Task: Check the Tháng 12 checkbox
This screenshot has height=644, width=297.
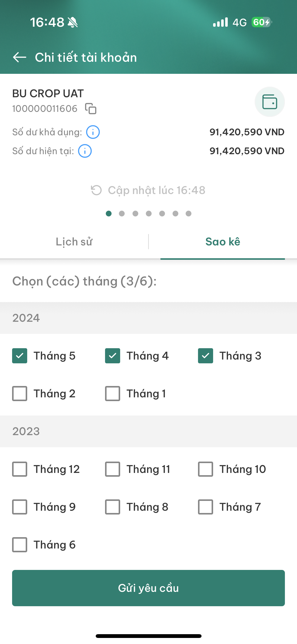Action: [x=20, y=469]
